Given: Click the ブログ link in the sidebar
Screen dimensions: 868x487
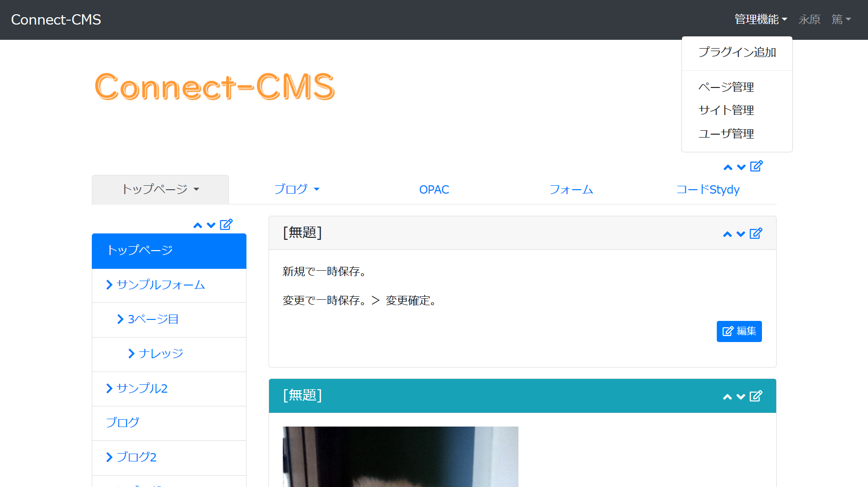Looking at the screenshot, I should click(122, 422).
